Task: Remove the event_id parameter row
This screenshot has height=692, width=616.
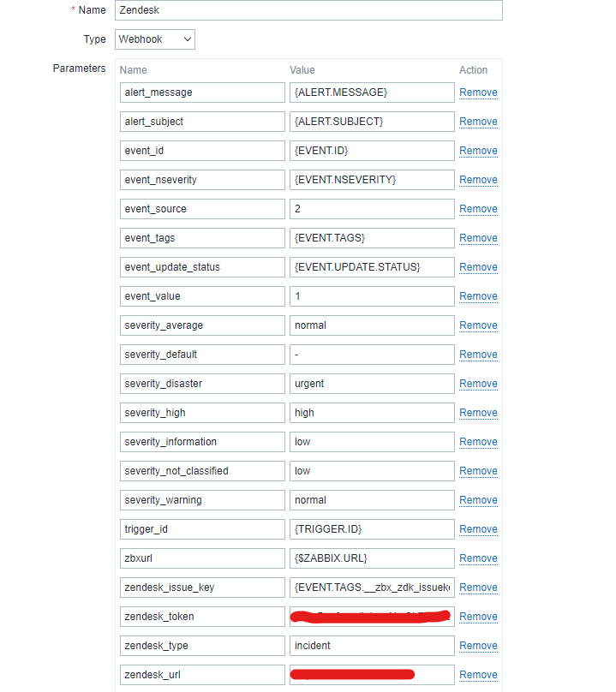Action: click(478, 151)
